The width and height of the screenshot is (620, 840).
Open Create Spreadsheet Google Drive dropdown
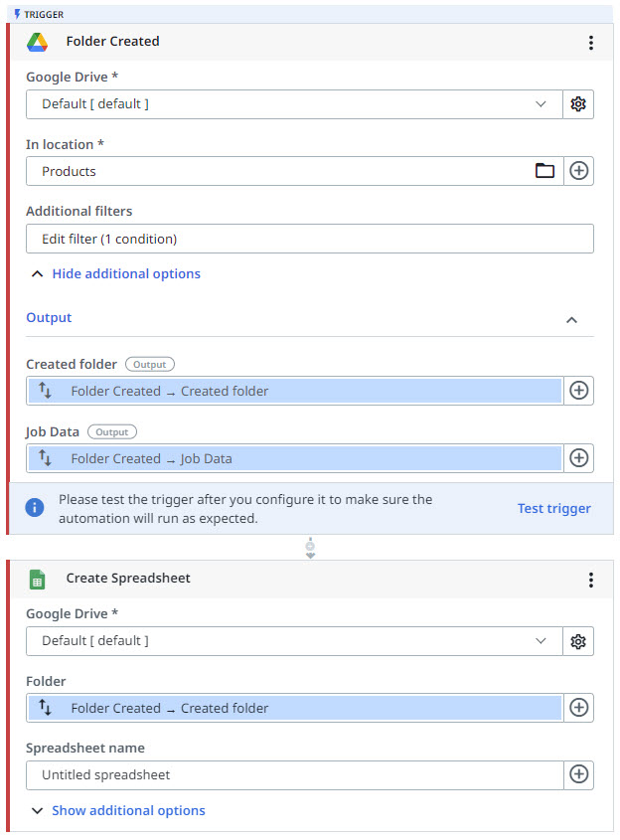(294, 641)
